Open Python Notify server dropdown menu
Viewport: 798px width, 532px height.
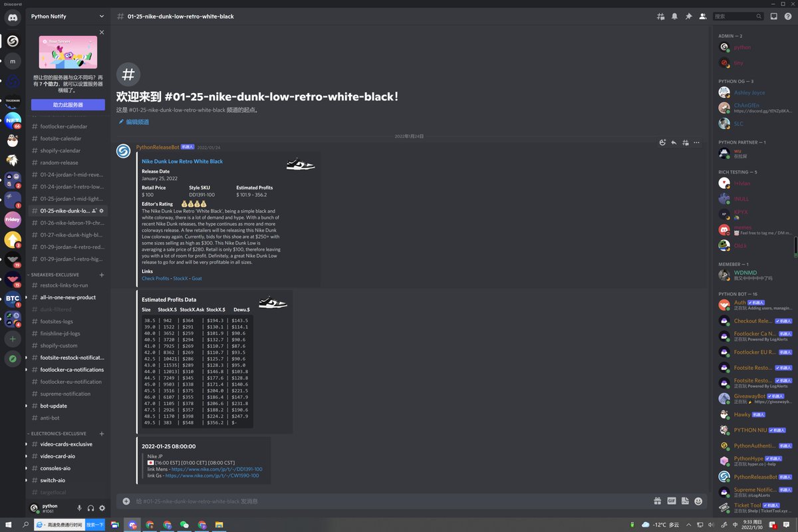(67, 16)
